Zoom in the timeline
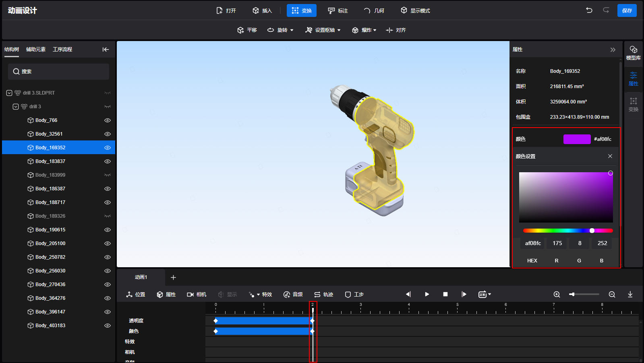 tap(557, 295)
